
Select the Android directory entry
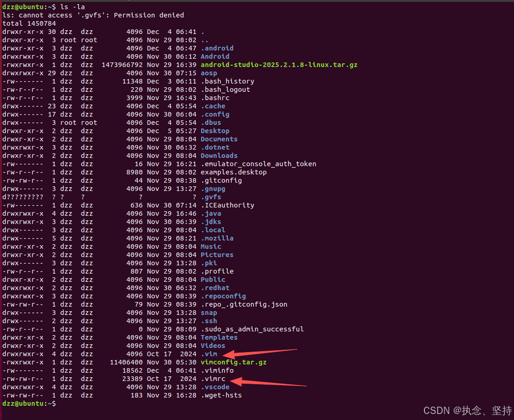click(215, 56)
